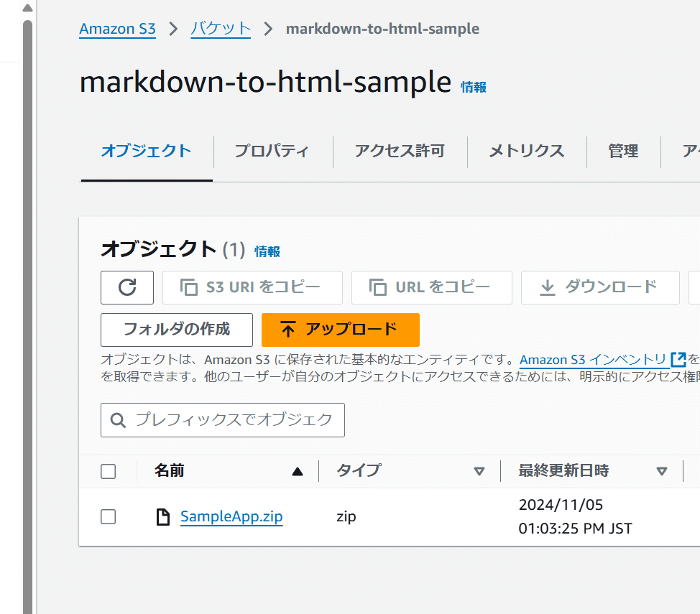Image resolution: width=700 pixels, height=614 pixels.
Task: Copy the S3 URI
Action: [252, 287]
